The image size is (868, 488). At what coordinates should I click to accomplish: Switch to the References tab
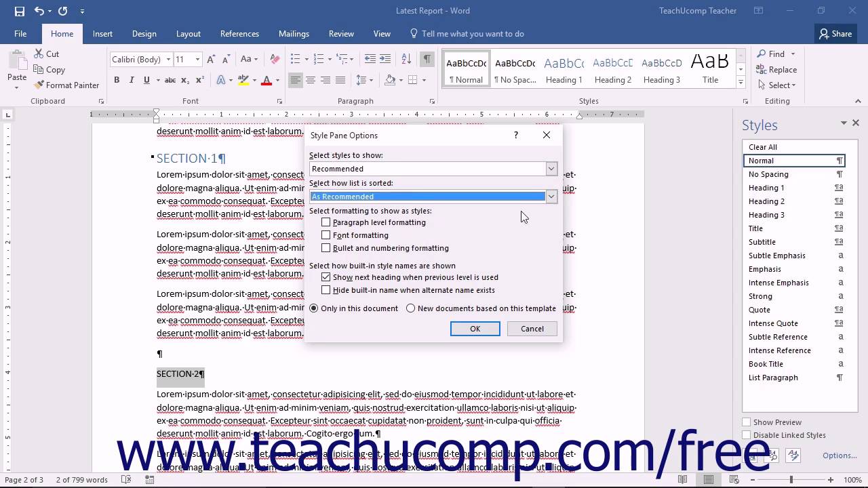pos(239,34)
